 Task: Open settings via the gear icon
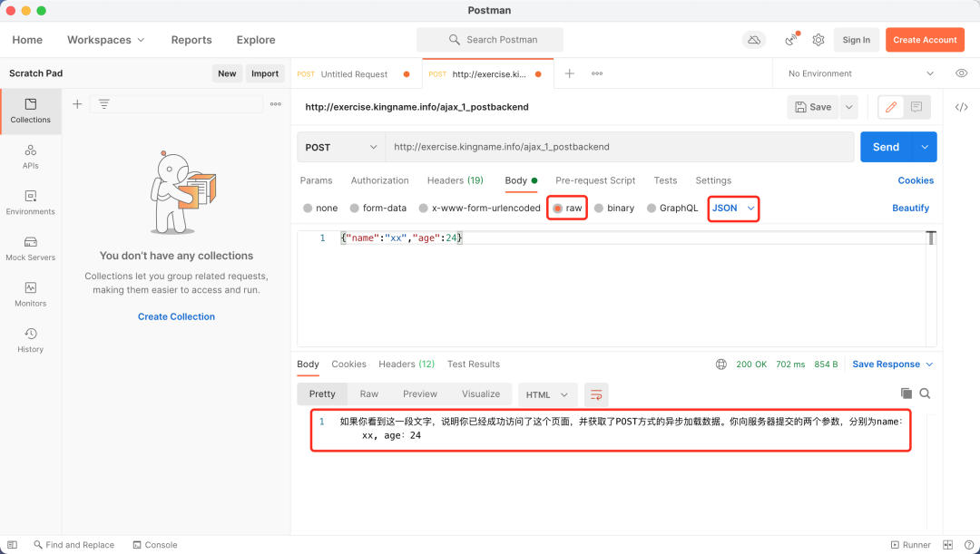(x=818, y=40)
